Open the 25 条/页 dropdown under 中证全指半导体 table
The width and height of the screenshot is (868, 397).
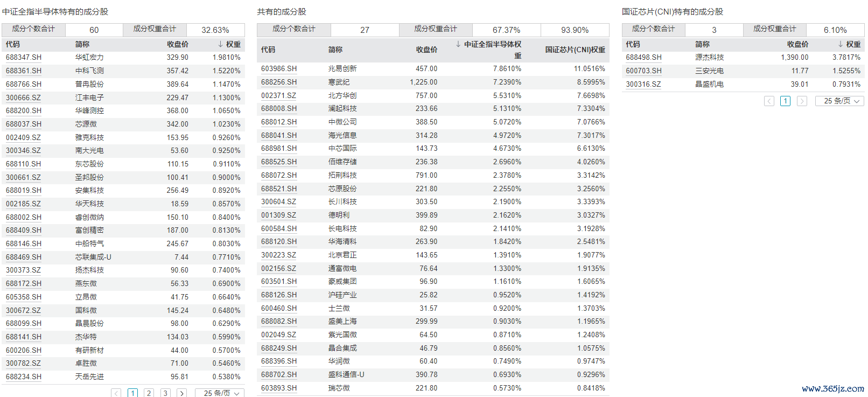[x=220, y=393]
